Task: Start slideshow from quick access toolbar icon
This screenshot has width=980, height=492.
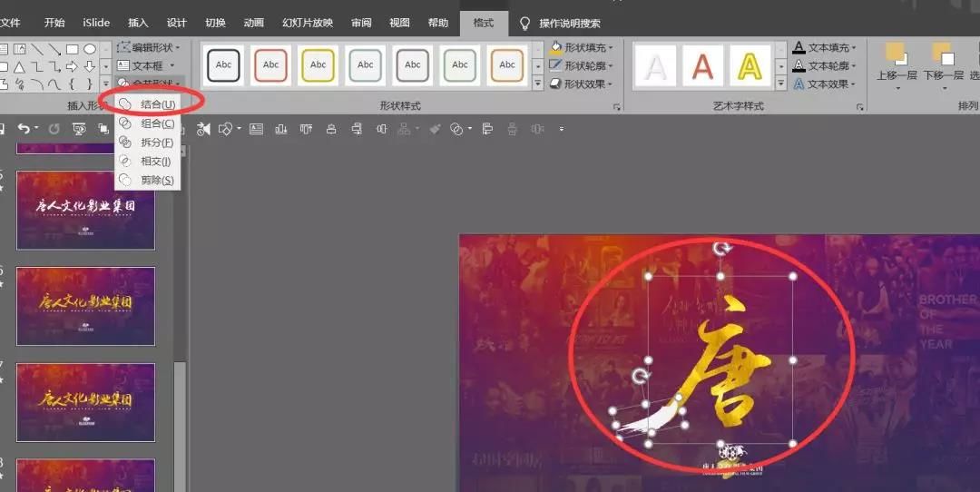Action: pyautogui.click(x=79, y=129)
